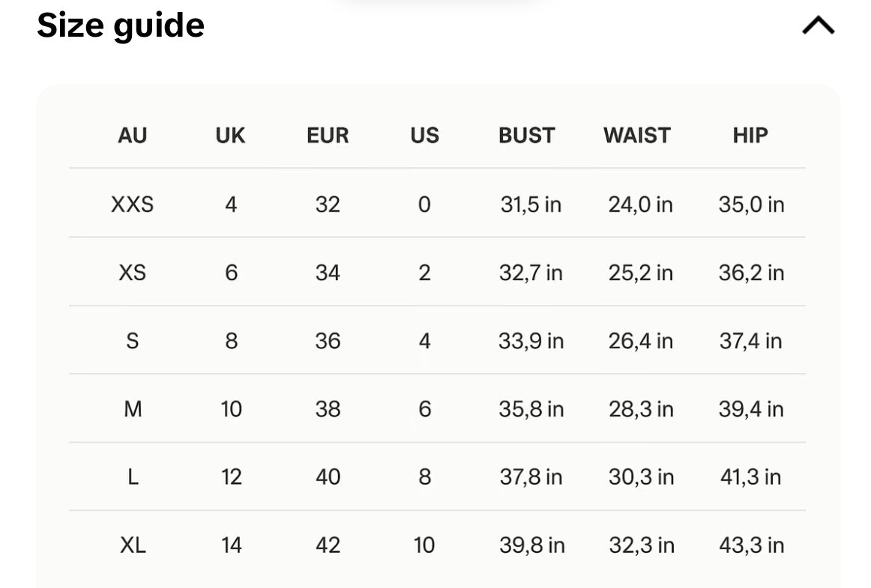Select the XXS size row label

click(x=132, y=204)
